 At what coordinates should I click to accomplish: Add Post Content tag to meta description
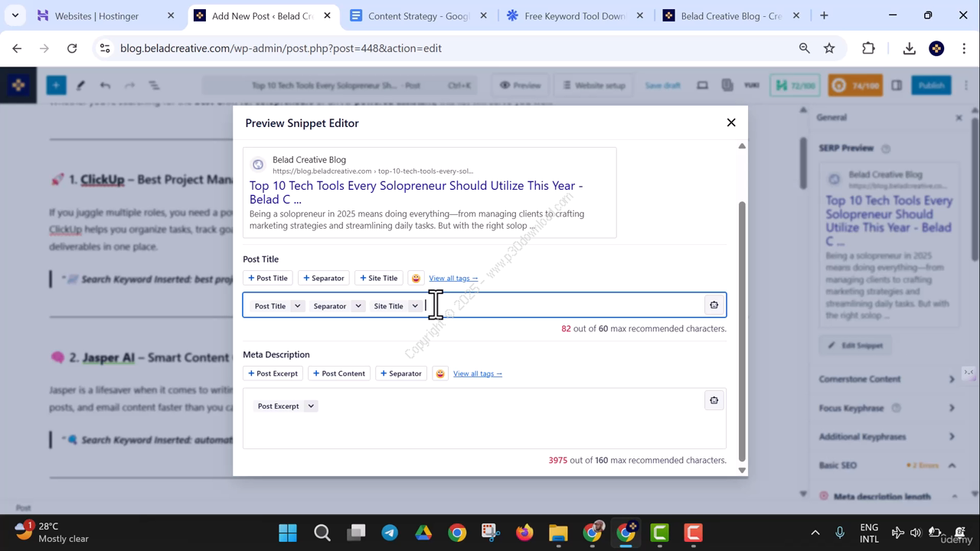(x=338, y=373)
